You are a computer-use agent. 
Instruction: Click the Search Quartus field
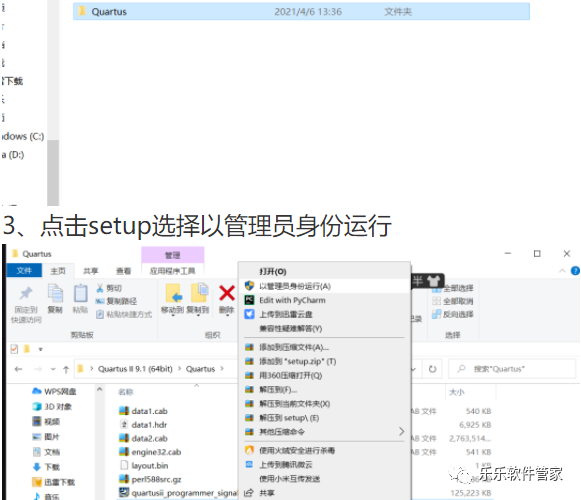511,369
